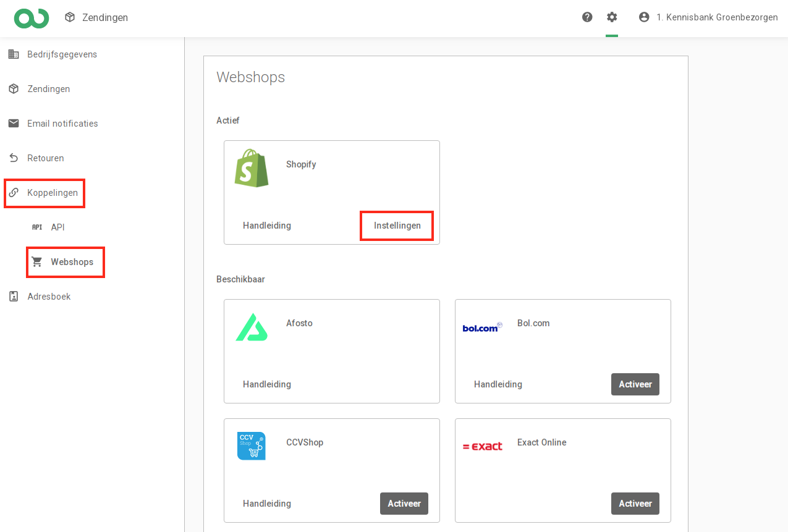Viewport: 788px width, 532px height.
Task: Click the Exact Online logo
Action: [x=482, y=446]
